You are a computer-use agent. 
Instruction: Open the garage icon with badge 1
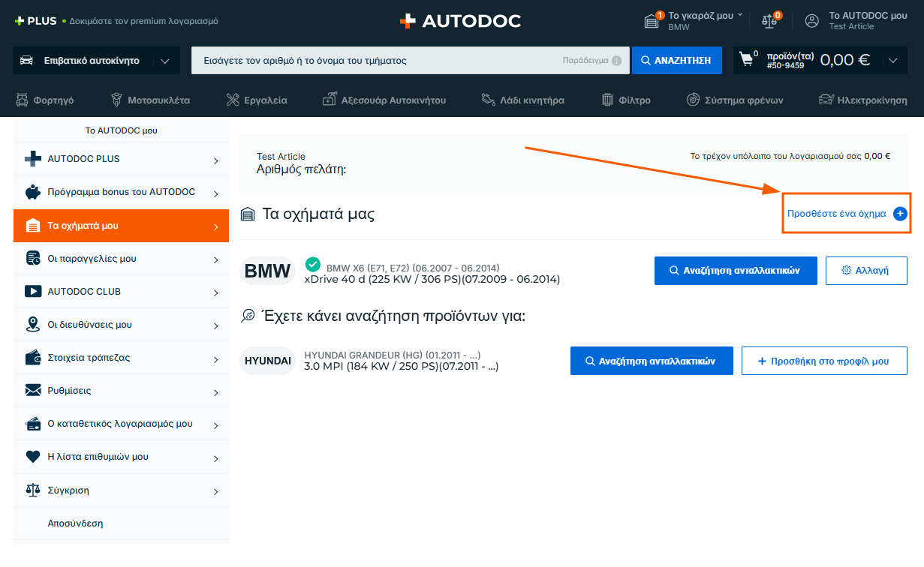click(x=652, y=21)
